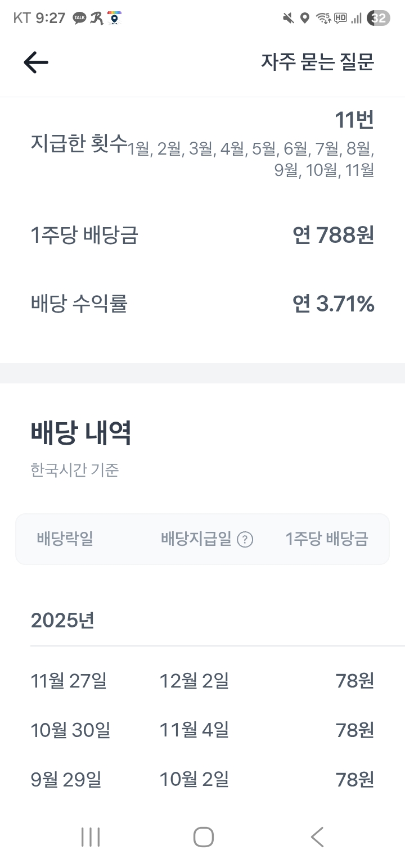Image resolution: width=405 pixels, height=868 pixels.
Task: Tap the 배당락일 column header
Action: pyautogui.click(x=65, y=539)
